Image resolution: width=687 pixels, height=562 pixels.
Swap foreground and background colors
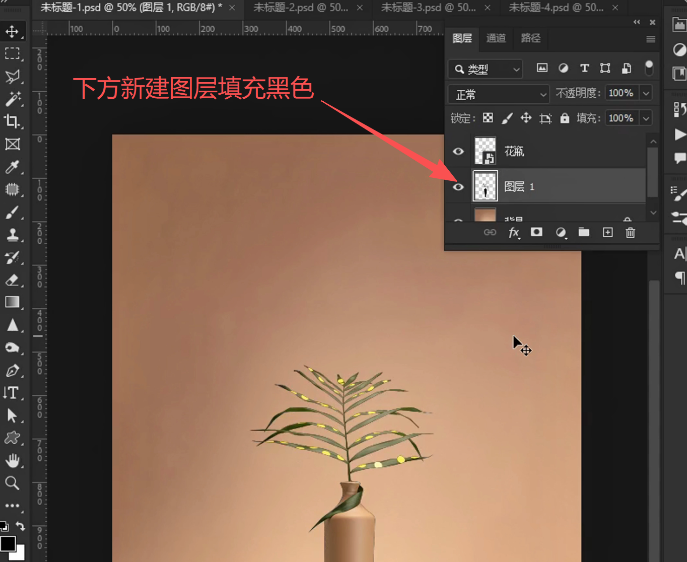coord(20,526)
